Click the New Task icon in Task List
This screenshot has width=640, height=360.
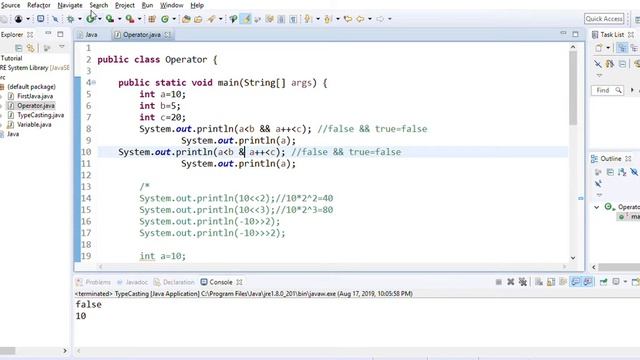coord(598,48)
